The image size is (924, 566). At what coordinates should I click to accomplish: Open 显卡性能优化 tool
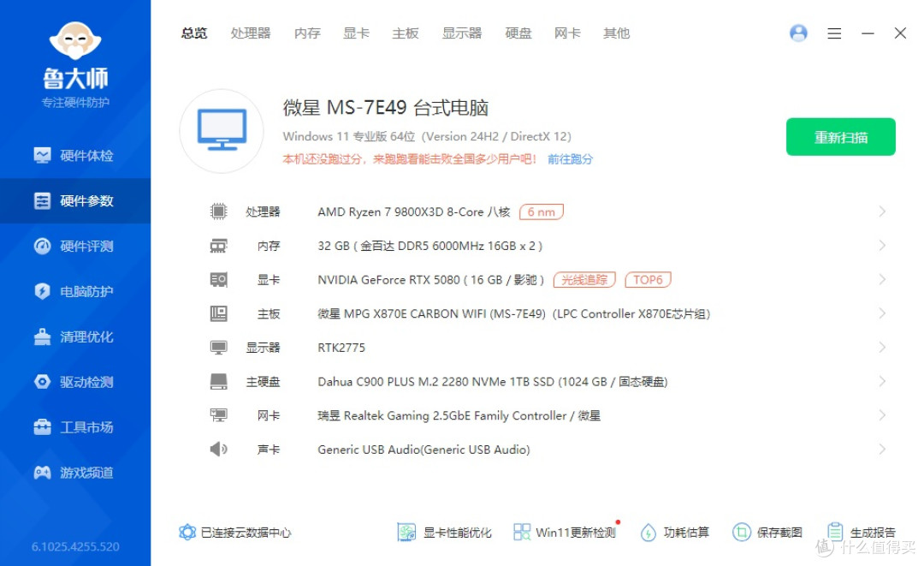pyautogui.click(x=444, y=533)
